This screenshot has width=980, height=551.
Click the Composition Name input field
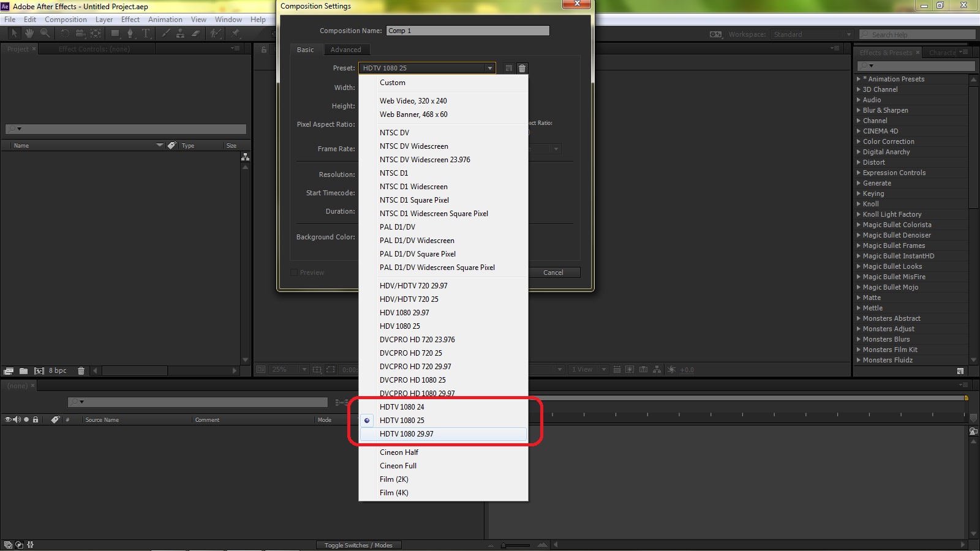tap(468, 31)
